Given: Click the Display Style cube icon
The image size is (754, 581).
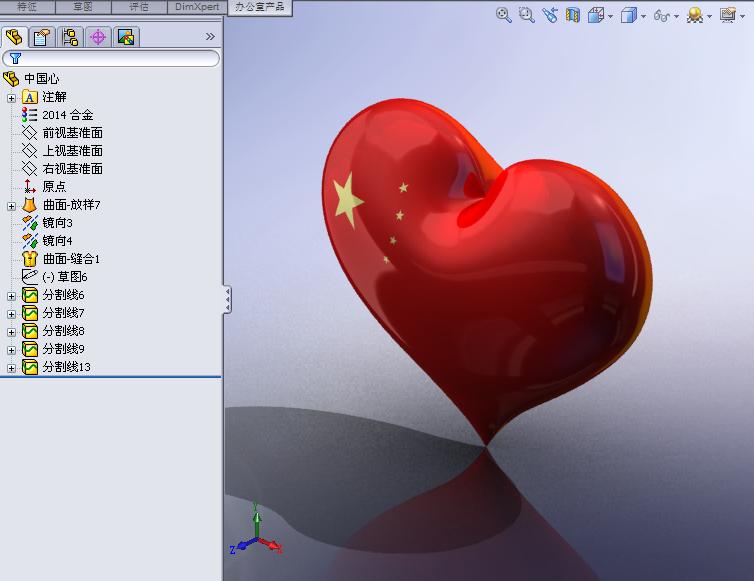Looking at the screenshot, I should click(628, 15).
